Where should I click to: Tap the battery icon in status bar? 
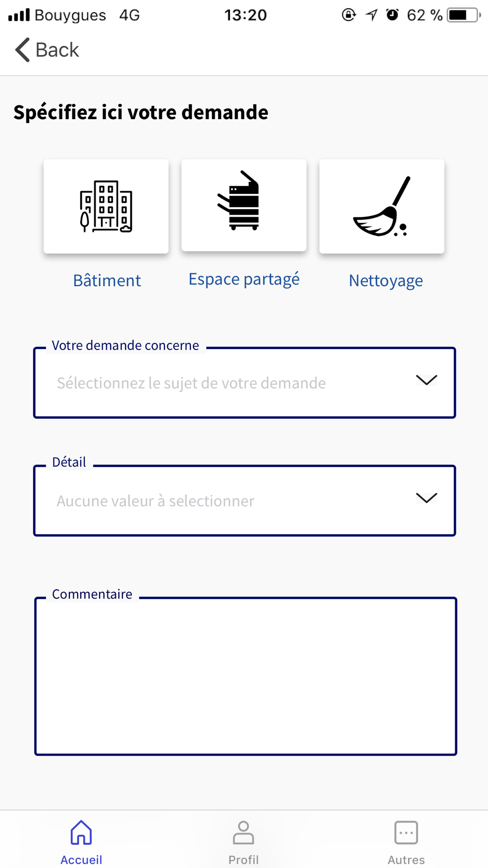(x=464, y=15)
